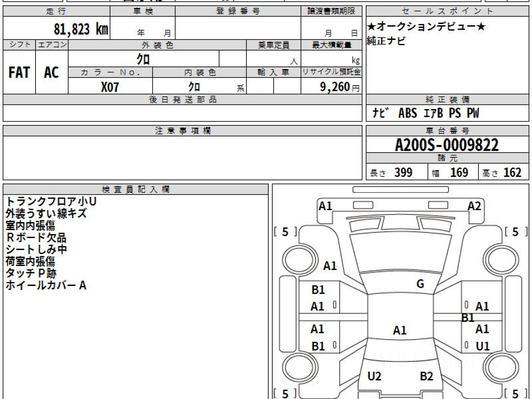Viewport: 532px width, 399px height.
Task: Select the 検査員記入欄 header
Action: (136, 189)
